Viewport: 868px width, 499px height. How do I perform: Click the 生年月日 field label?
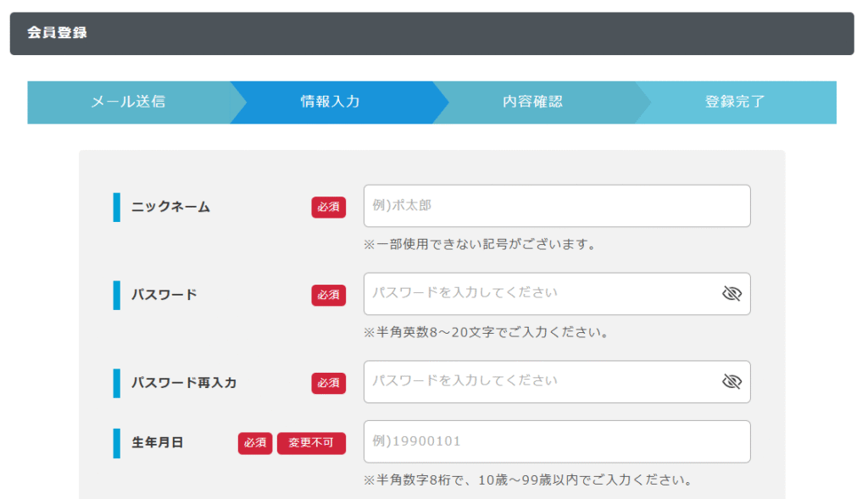(157, 442)
